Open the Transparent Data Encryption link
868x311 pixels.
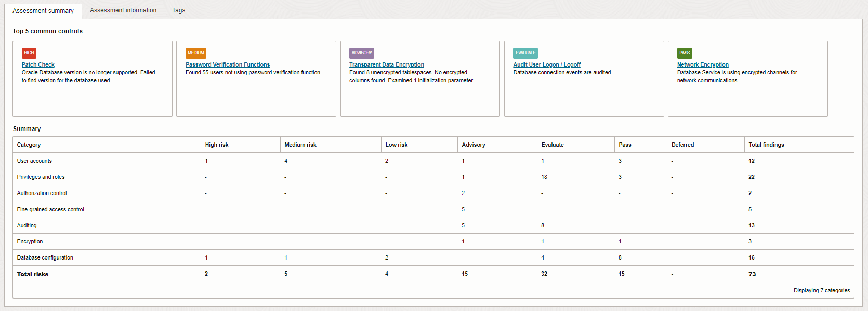[x=387, y=64]
